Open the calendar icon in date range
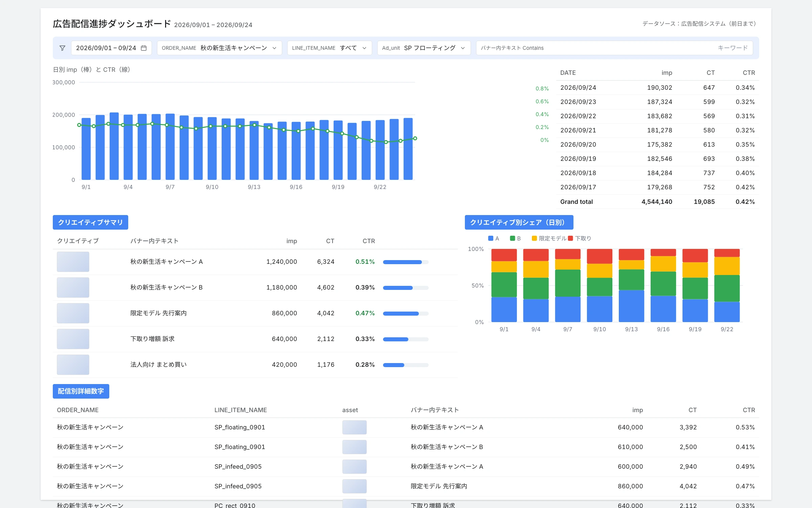This screenshot has width=812, height=508. [x=144, y=48]
